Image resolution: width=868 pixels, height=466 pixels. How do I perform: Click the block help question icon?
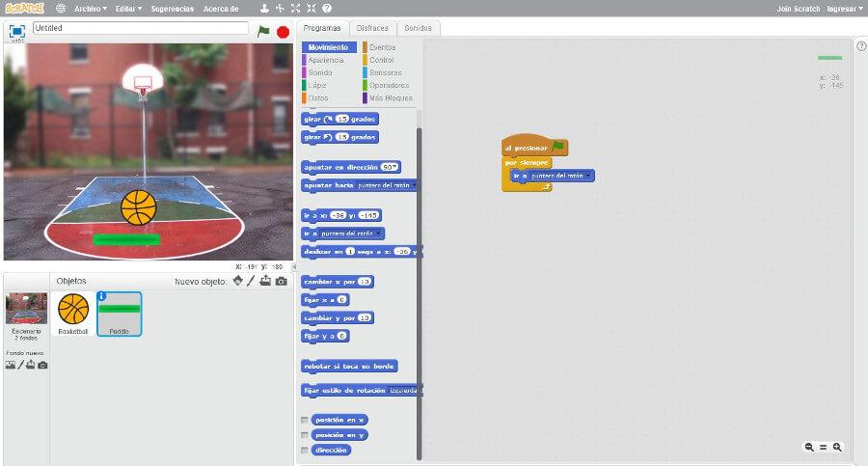click(x=327, y=9)
